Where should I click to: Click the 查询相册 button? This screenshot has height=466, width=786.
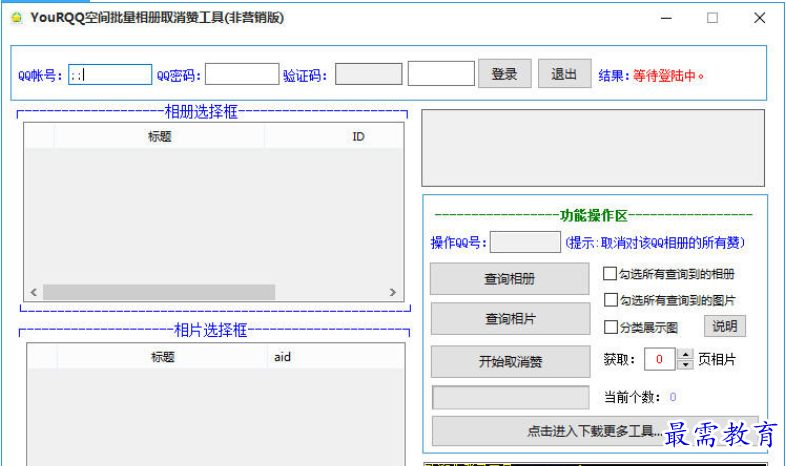tap(509, 279)
